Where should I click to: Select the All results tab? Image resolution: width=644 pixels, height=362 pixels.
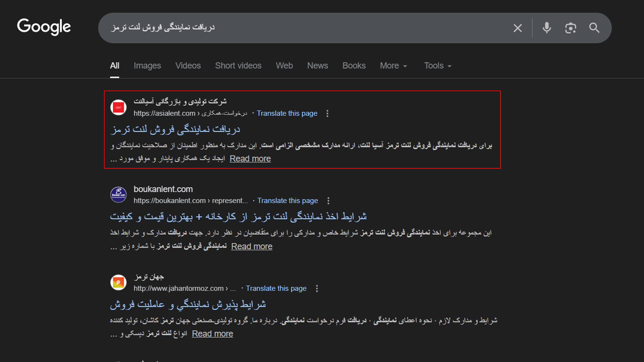tap(115, 66)
